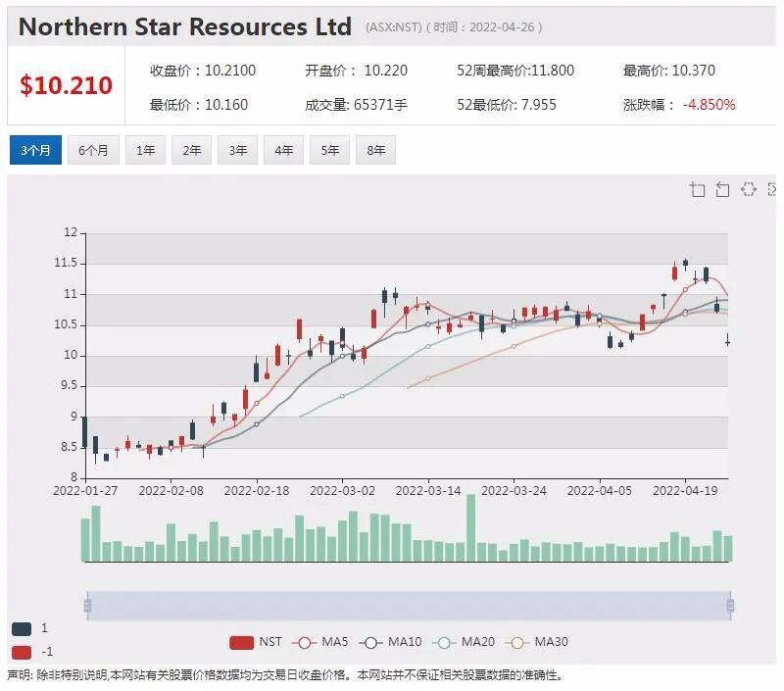
Task: Click the 最高价 10.370 value
Action: [669, 71]
